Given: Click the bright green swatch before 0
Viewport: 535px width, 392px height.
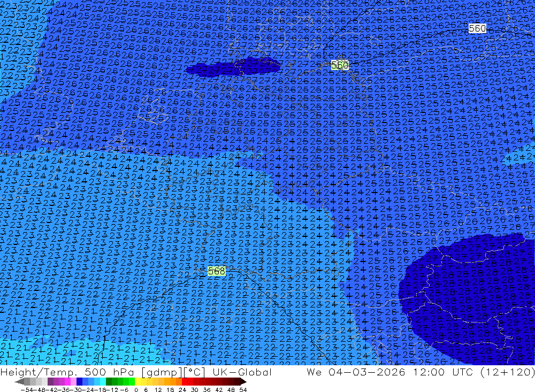Looking at the screenshot, I should coord(132,382).
